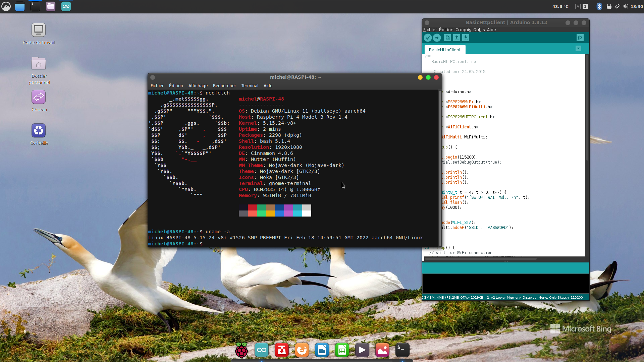The image size is (644, 362).
Task: Open terminal's Rechercher menu
Action: [224, 86]
